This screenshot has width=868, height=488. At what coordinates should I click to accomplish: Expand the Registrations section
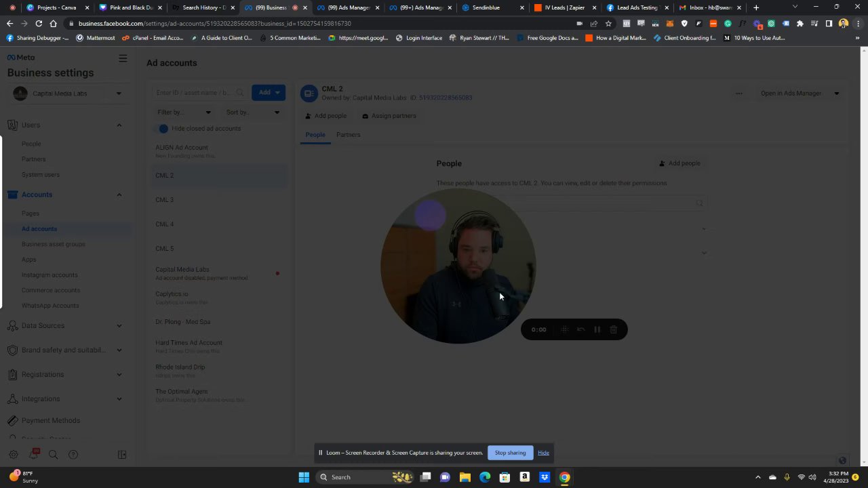pos(119,375)
